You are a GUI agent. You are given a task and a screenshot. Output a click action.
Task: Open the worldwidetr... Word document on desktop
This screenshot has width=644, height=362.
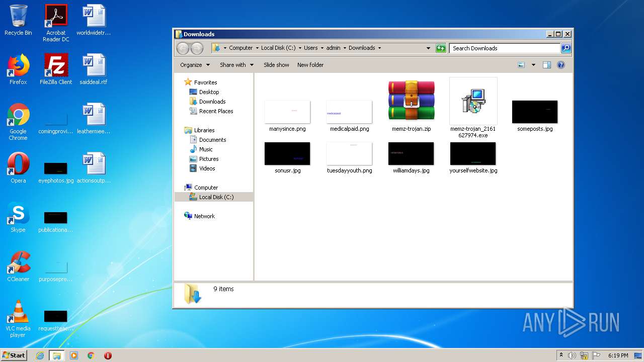94,20
